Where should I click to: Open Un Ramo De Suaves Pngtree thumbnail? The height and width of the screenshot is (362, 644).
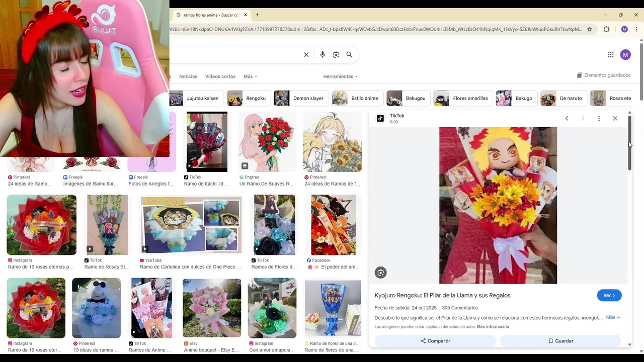pyautogui.click(x=267, y=142)
